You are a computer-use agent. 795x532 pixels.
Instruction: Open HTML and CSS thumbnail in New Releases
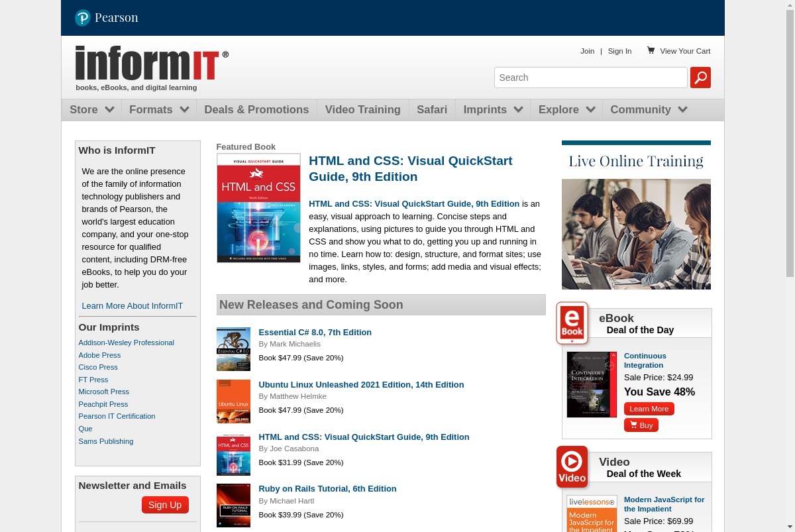click(x=233, y=454)
